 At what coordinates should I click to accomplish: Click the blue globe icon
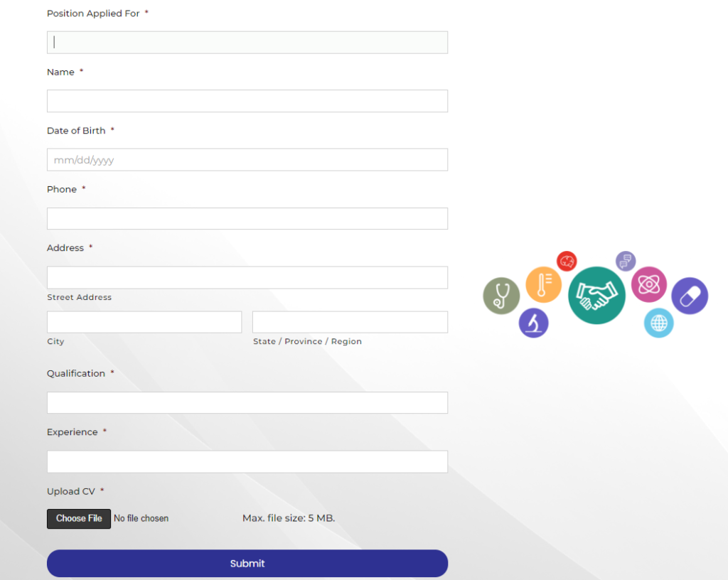(x=659, y=323)
